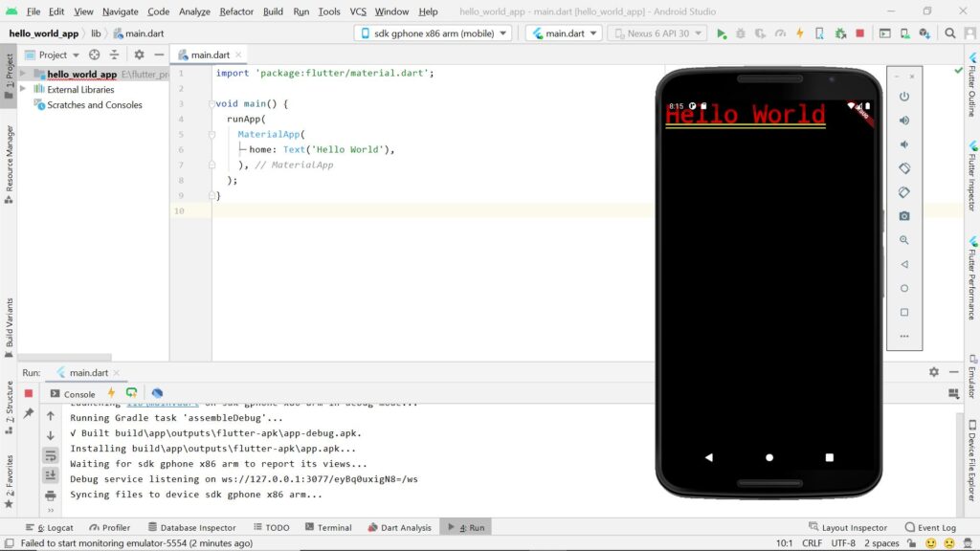Open the Logcat tool window
This screenshot has width=980, height=551.
pyautogui.click(x=50, y=528)
